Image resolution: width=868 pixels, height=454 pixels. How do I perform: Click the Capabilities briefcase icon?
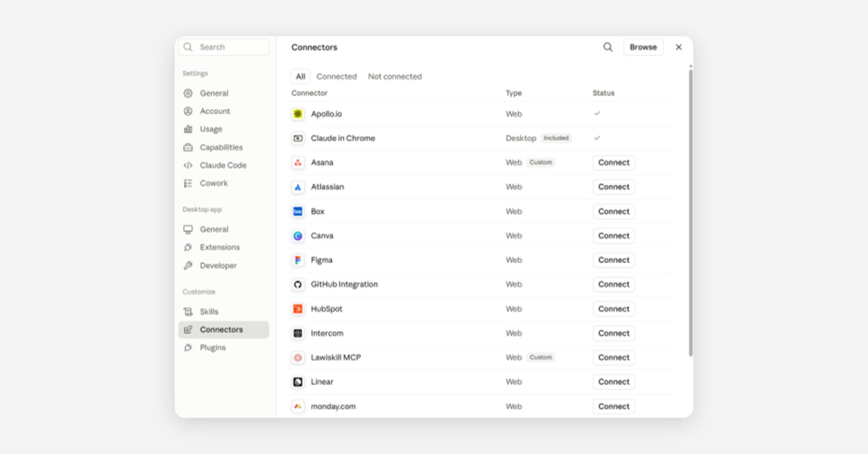[188, 147]
